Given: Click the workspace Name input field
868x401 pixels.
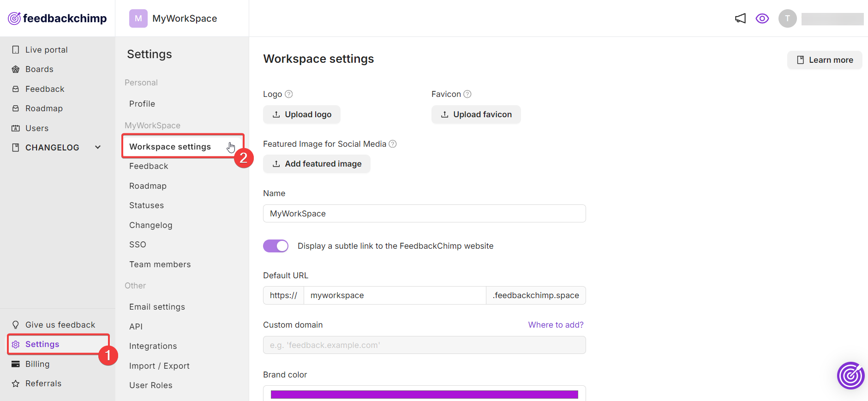Looking at the screenshot, I should [x=425, y=214].
